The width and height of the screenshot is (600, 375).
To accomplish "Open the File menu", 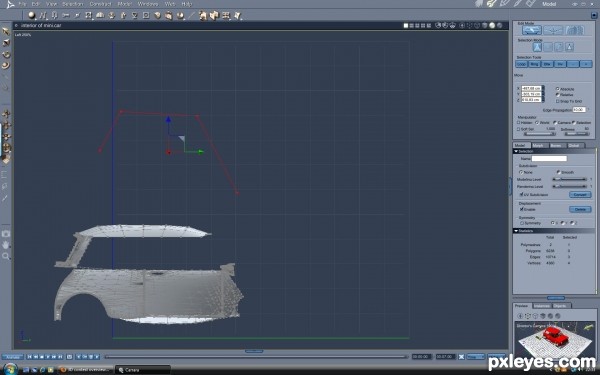I will click(x=23, y=4).
